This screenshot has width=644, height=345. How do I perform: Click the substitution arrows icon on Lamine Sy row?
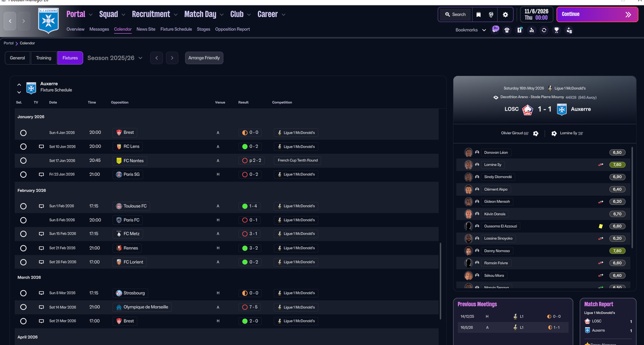click(x=600, y=165)
